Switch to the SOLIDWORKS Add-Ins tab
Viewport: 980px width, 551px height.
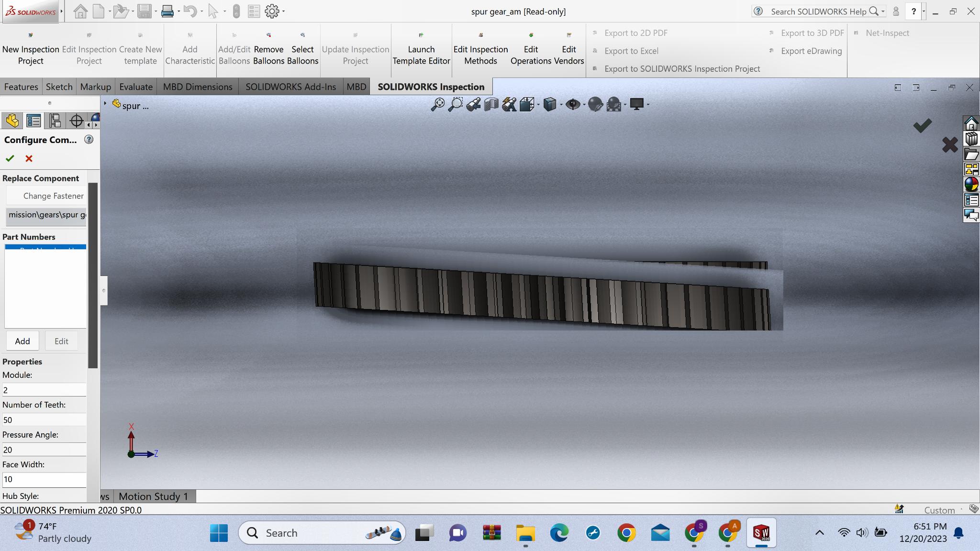(290, 87)
